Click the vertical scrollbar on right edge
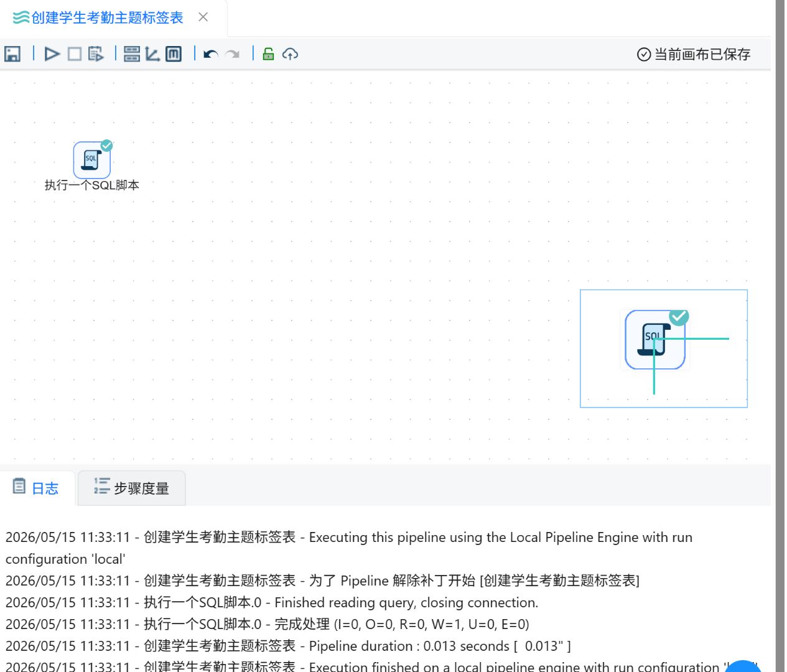Image resolution: width=787 pixels, height=672 pixels. click(780, 336)
